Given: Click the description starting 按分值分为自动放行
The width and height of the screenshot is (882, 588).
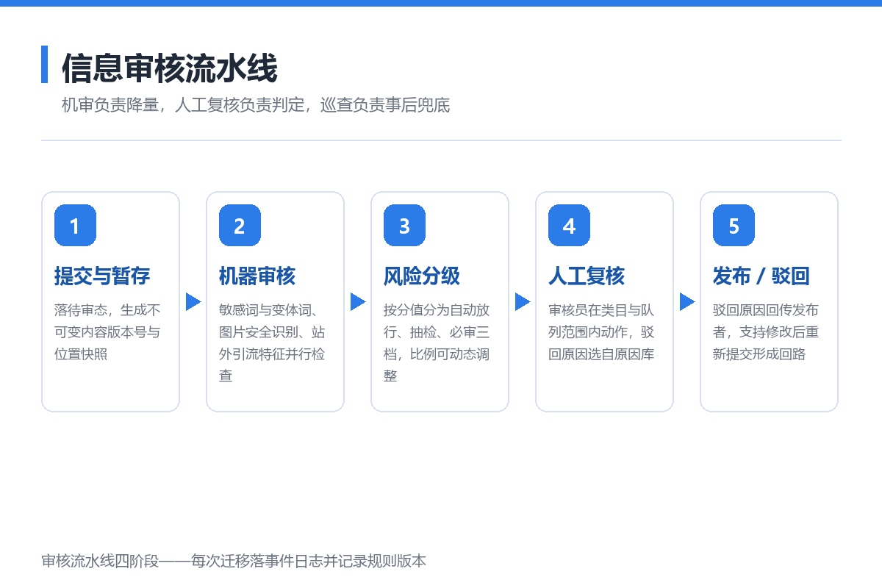Looking at the screenshot, I should pyautogui.click(x=437, y=343).
